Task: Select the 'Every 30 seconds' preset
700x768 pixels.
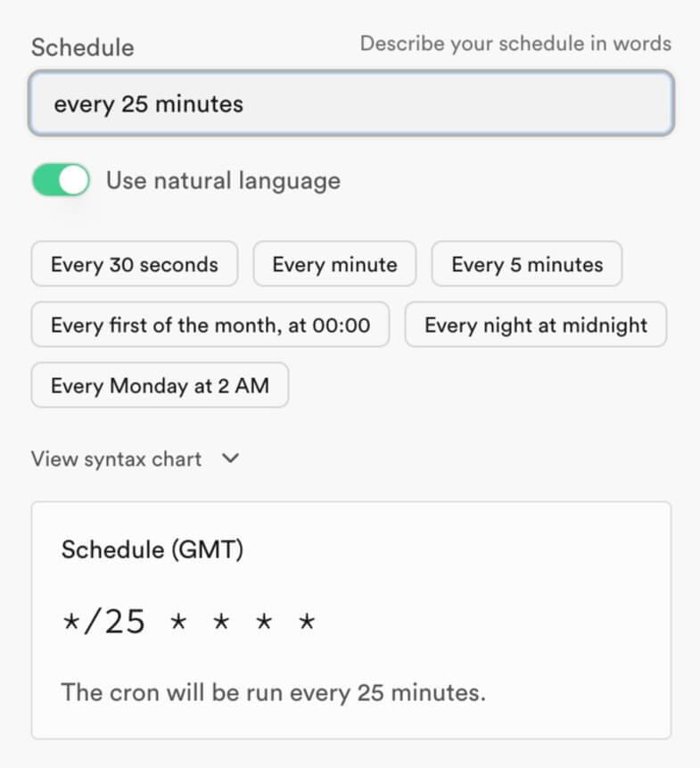Action: click(x=135, y=264)
